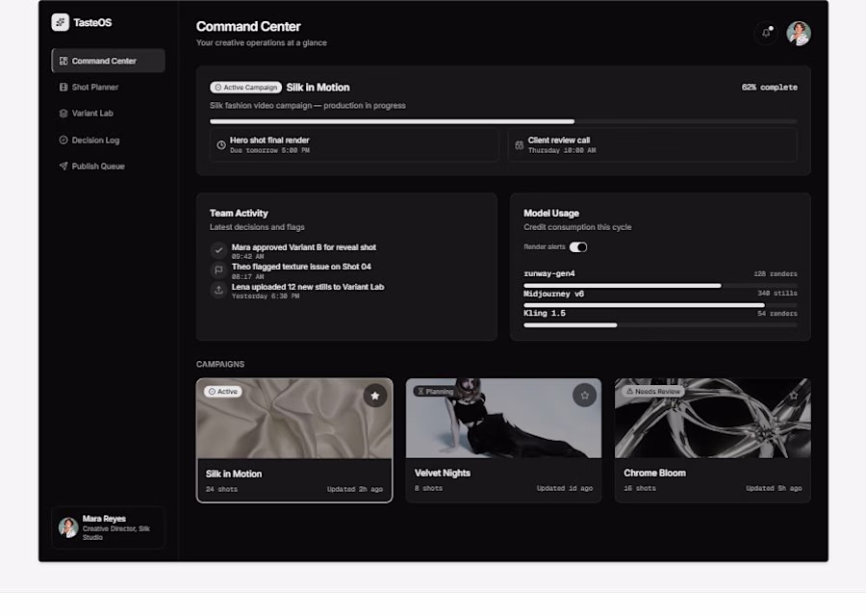Click the Midjourney v6 usage bar
The image size is (866, 616).
(660, 305)
